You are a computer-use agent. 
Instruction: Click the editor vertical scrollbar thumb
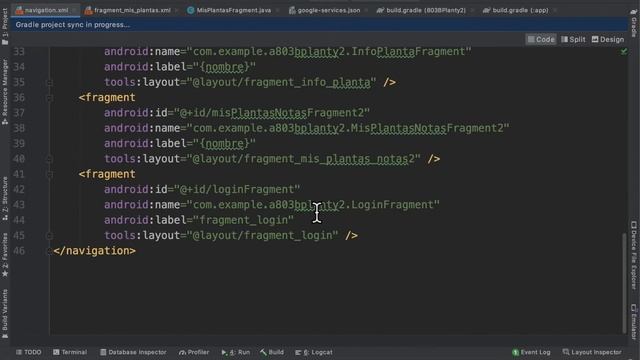tap(624, 283)
